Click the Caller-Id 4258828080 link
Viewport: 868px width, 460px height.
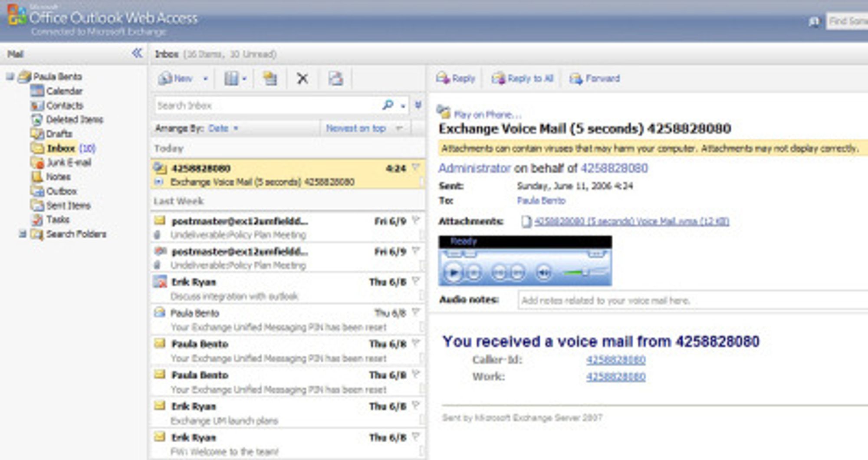[616, 360]
